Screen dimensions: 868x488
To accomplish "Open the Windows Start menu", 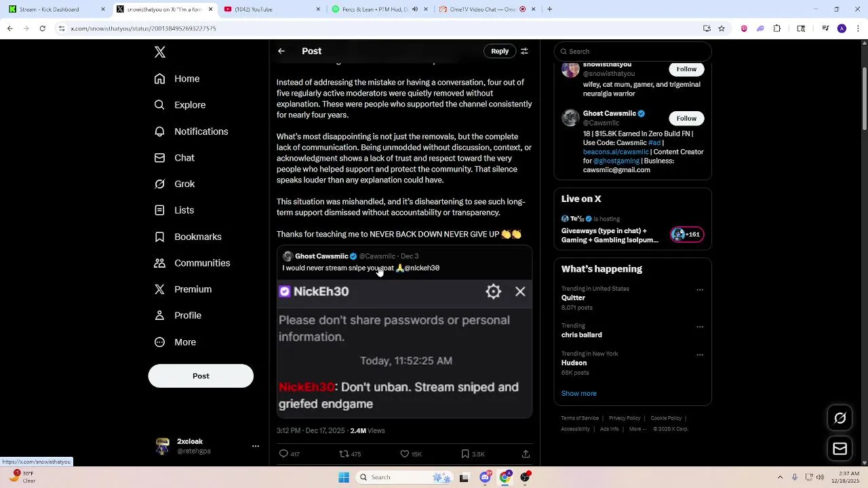I will 344,478.
